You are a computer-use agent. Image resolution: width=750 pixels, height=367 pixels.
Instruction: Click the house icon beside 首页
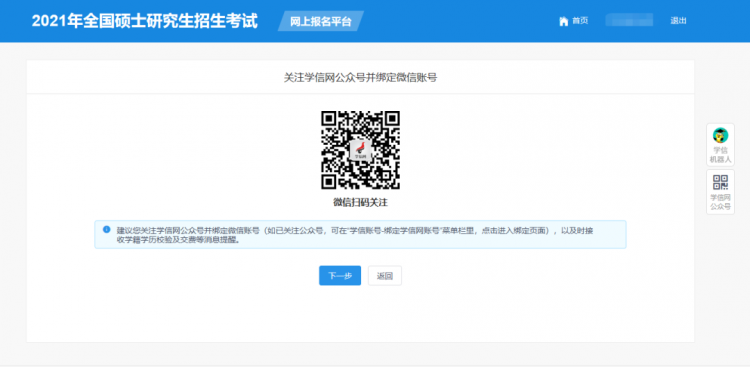[x=563, y=21]
